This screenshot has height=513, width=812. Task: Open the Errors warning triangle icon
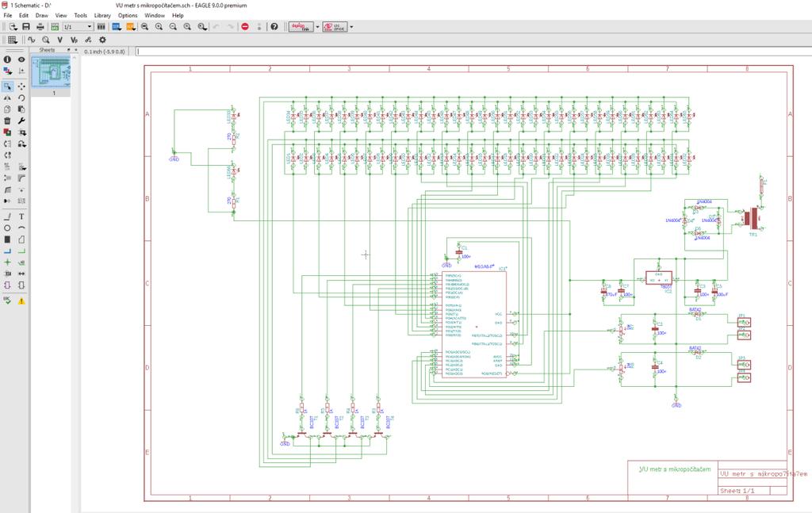[21, 301]
